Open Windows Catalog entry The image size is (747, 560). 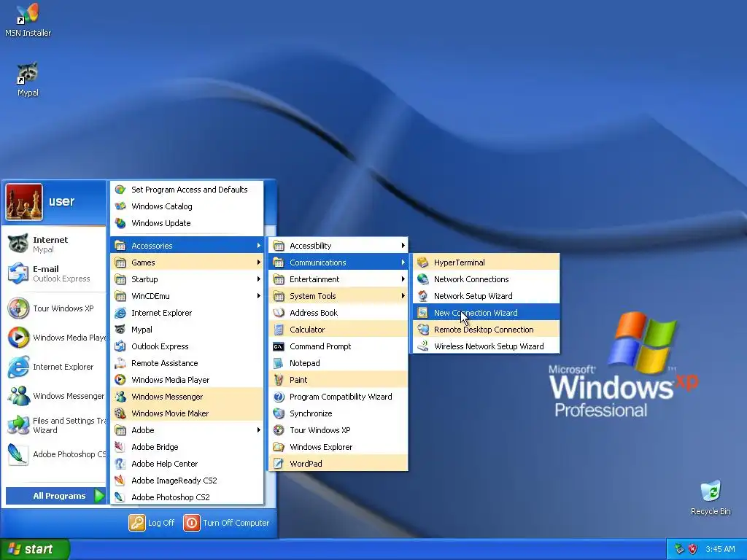(x=187, y=206)
